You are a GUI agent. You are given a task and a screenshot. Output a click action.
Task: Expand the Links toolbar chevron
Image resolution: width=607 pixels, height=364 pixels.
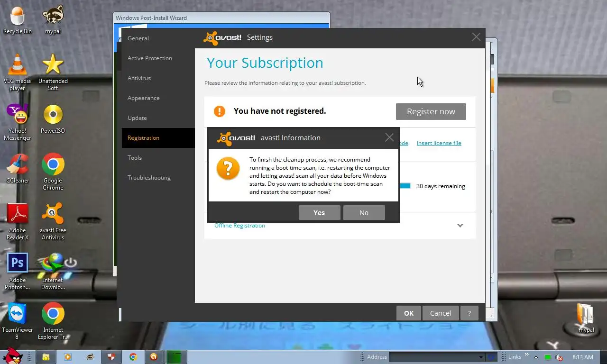click(x=526, y=355)
